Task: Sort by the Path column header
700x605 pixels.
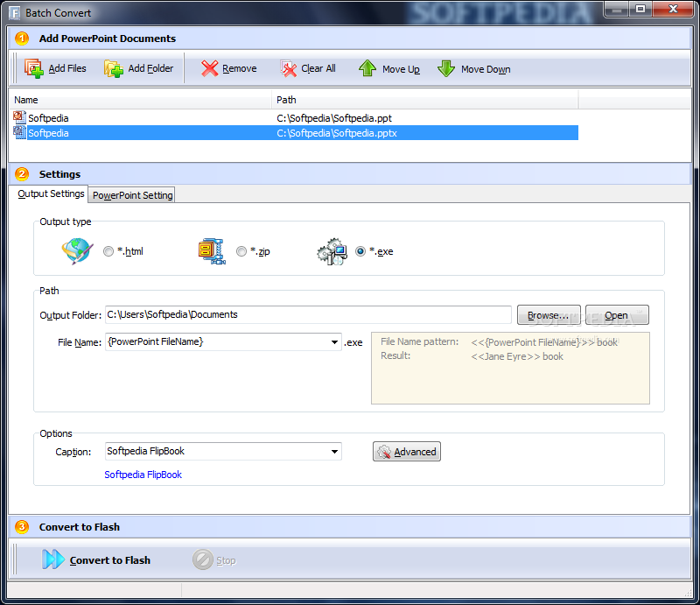Action: point(424,100)
